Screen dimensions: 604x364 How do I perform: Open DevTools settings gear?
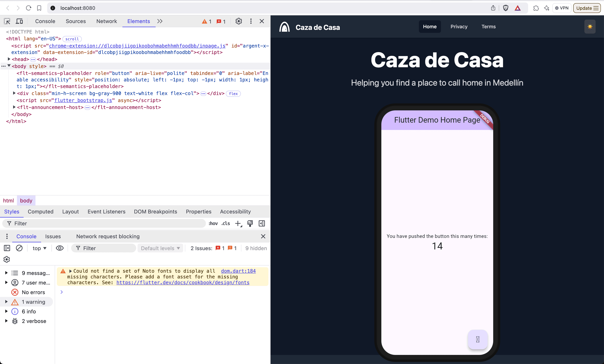[x=239, y=21]
